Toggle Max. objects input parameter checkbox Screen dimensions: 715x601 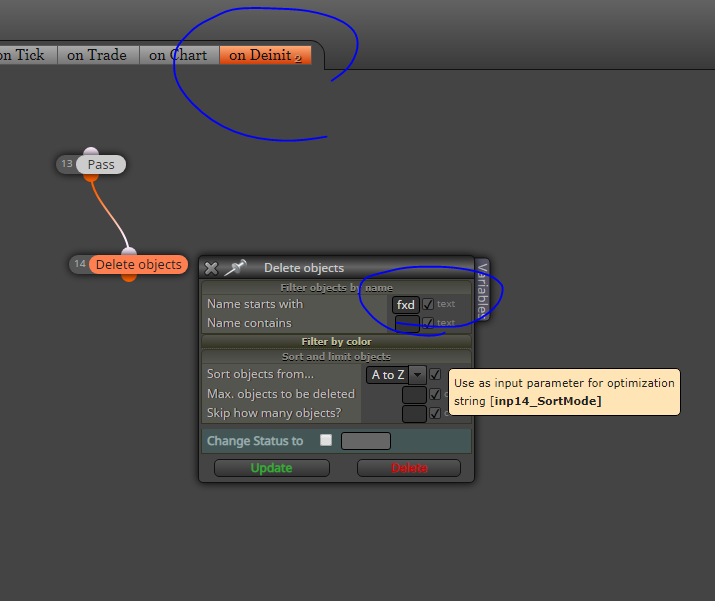[x=435, y=394]
